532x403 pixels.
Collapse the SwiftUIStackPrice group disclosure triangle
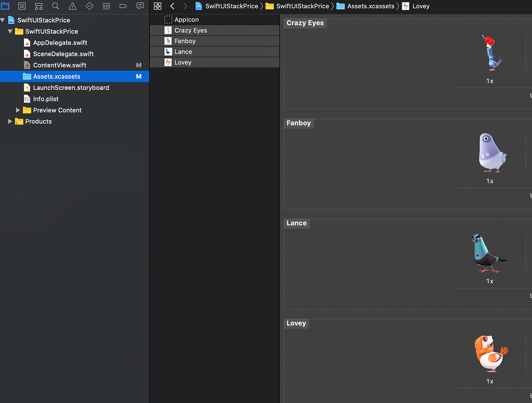click(4, 20)
